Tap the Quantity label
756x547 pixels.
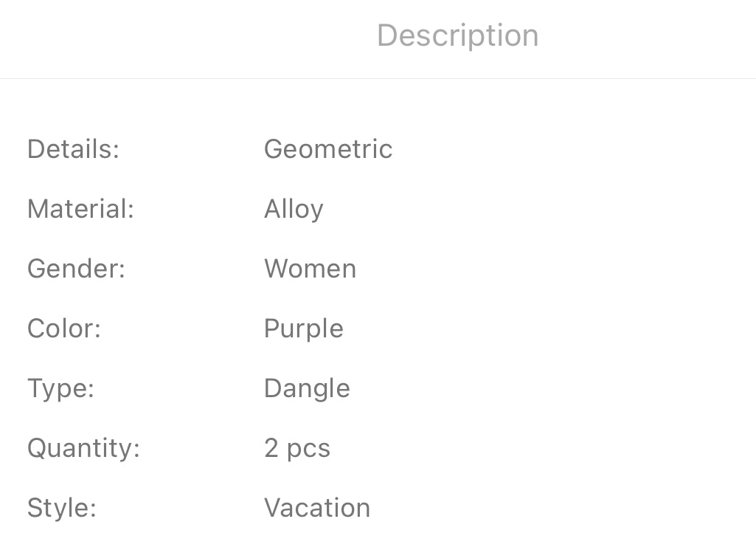(x=84, y=449)
